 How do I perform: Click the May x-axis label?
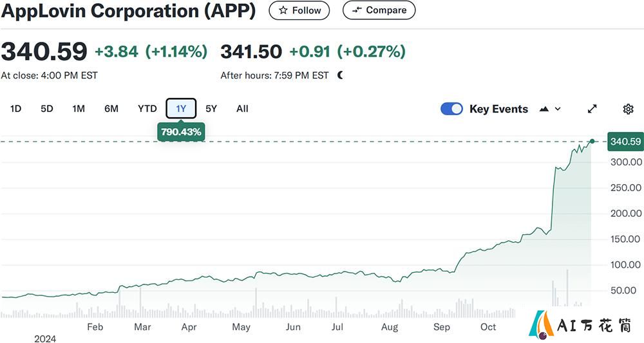241,327
